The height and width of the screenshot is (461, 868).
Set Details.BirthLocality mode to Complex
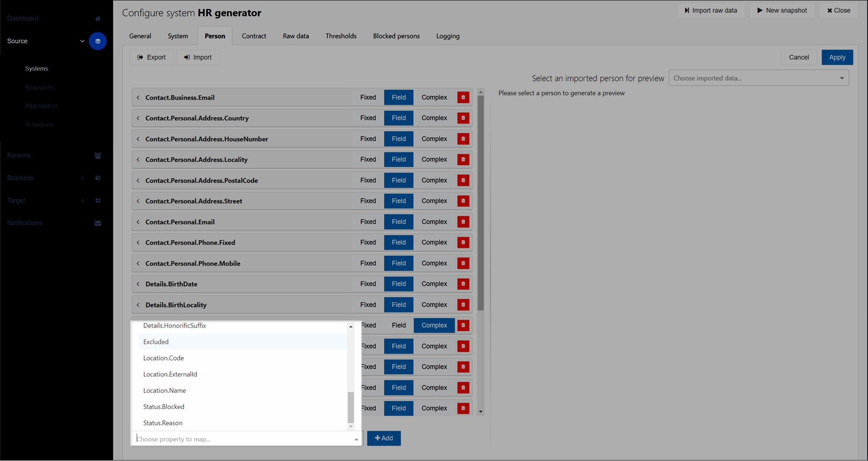coord(434,304)
